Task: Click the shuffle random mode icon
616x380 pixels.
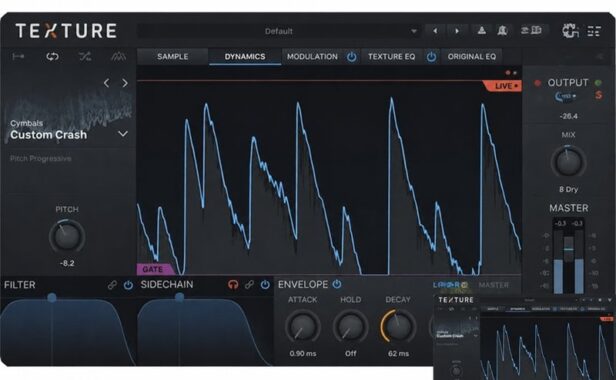Action: click(x=85, y=57)
